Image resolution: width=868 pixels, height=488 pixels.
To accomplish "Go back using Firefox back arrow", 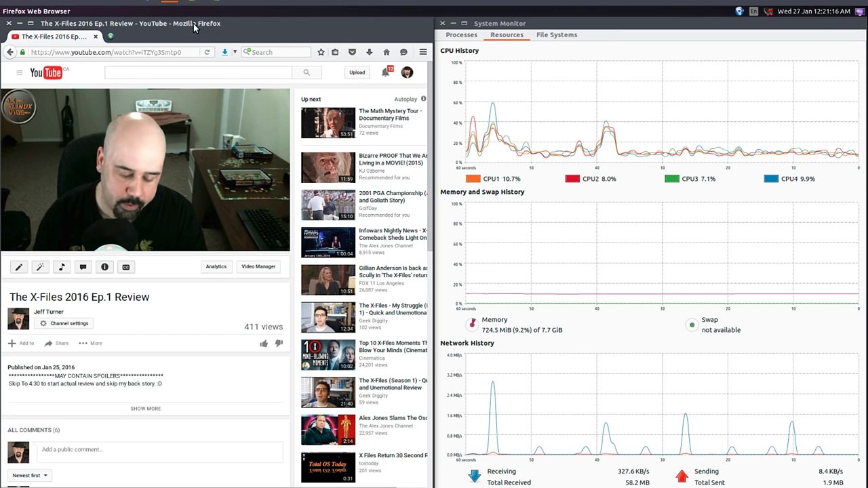I will (10, 52).
